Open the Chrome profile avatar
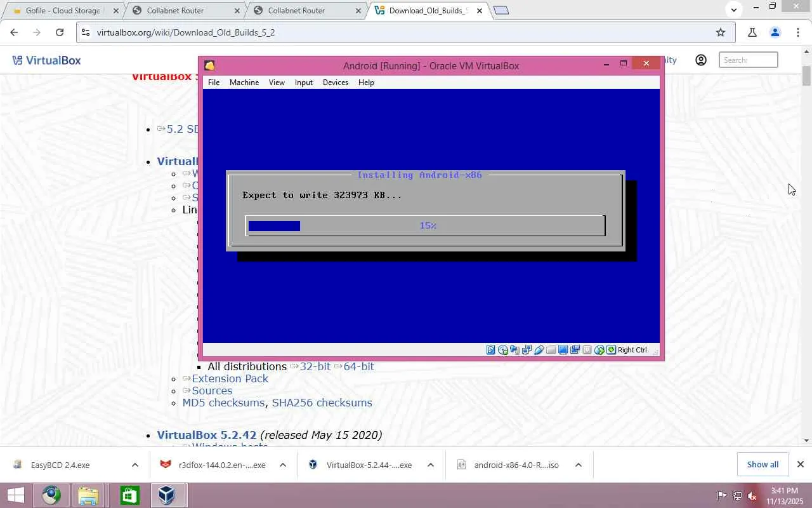 [775, 32]
